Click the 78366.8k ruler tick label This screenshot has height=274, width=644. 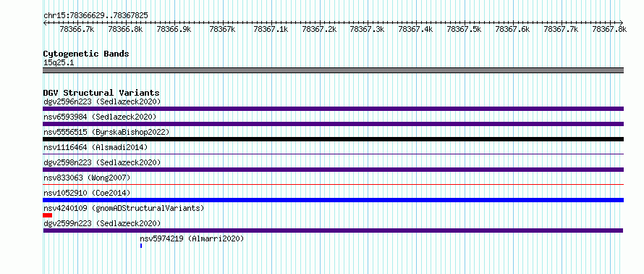click(x=125, y=29)
